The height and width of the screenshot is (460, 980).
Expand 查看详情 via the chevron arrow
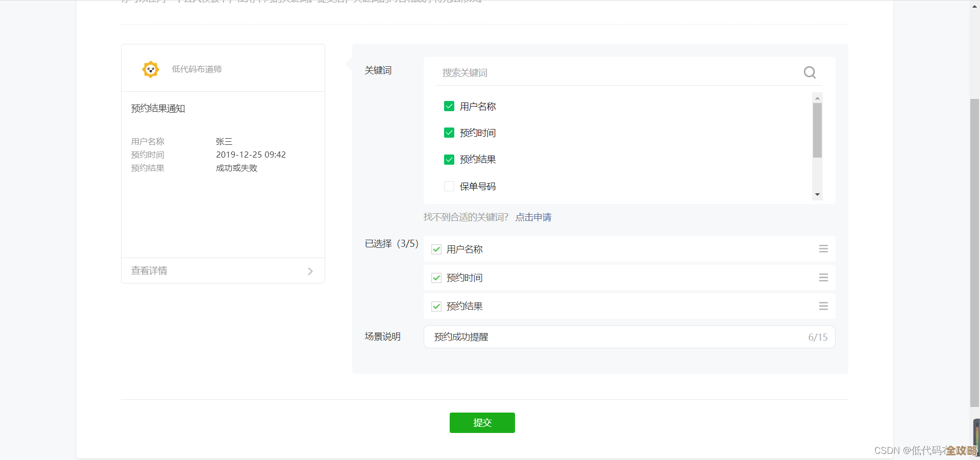coord(310,271)
